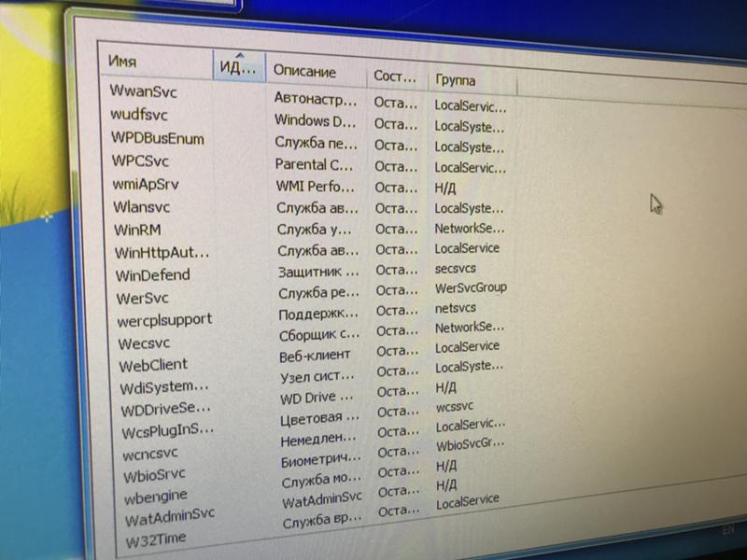Select the Wlansvc service
This screenshot has width=747, height=560.
(x=142, y=207)
